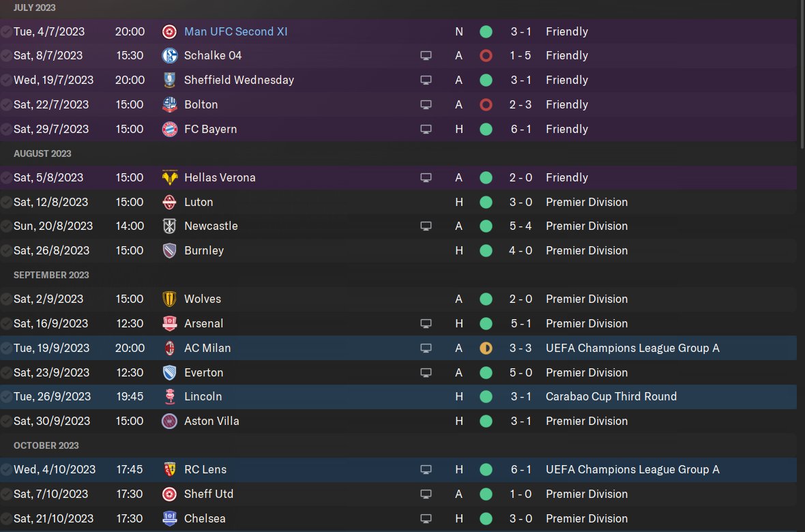Open the 5 - 4 result against Newcastle
Viewport: 805px width, 532px height.
click(x=521, y=226)
